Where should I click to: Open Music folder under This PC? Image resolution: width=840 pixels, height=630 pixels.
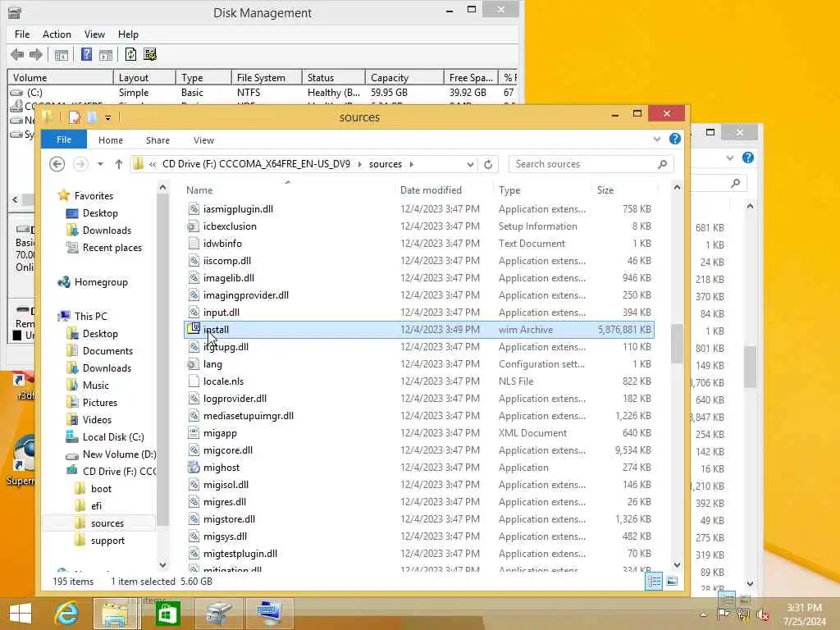point(95,386)
